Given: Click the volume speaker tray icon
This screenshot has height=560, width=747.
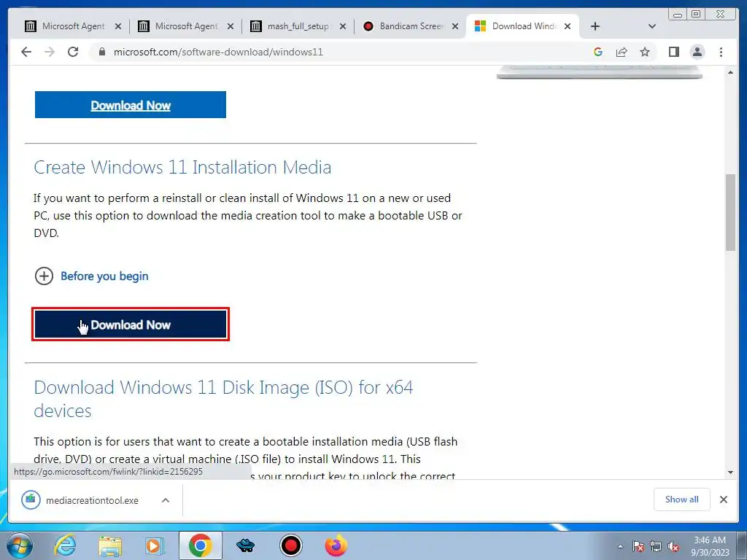Looking at the screenshot, I should click(673, 547).
